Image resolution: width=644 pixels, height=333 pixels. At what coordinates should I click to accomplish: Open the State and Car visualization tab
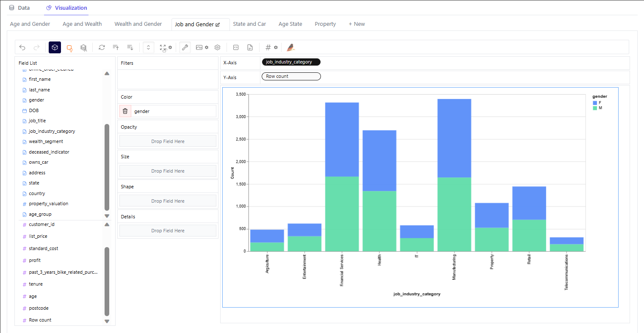[249, 24]
